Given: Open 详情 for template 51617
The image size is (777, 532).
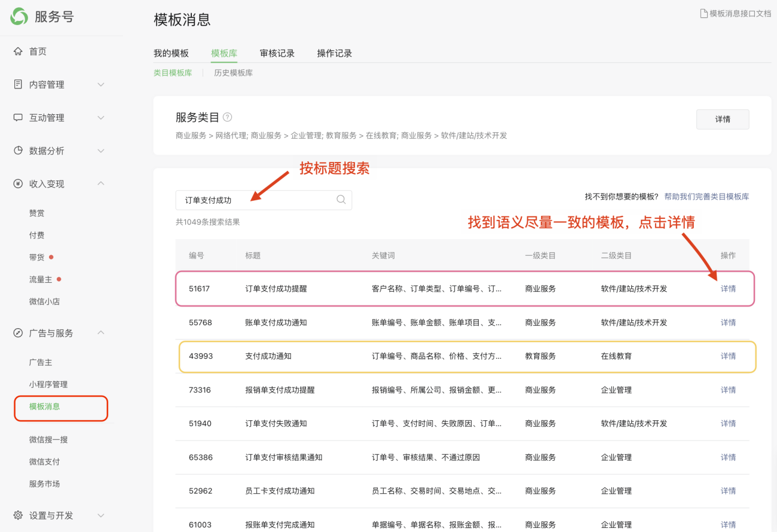Looking at the screenshot, I should click(x=728, y=289).
